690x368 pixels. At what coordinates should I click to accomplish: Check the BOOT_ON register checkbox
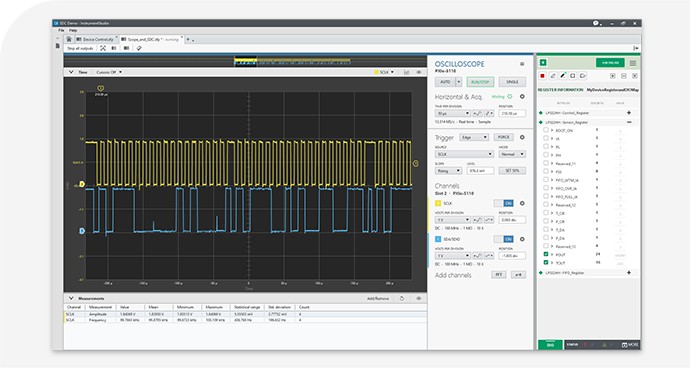(x=546, y=130)
